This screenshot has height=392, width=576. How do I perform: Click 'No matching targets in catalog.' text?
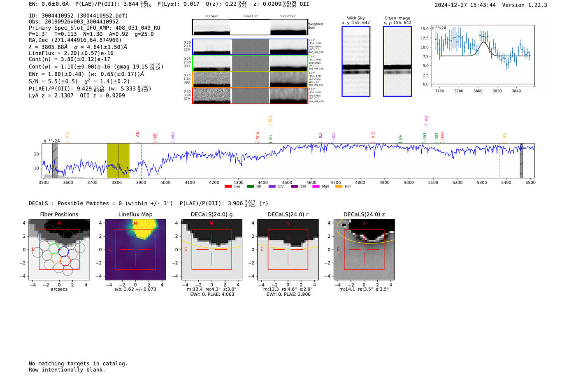[78, 364]
